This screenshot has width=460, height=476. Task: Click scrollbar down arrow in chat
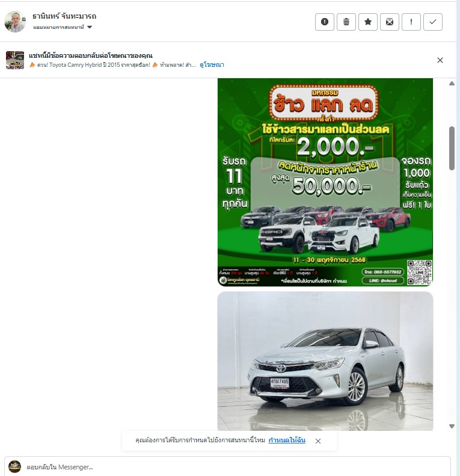[452, 426]
